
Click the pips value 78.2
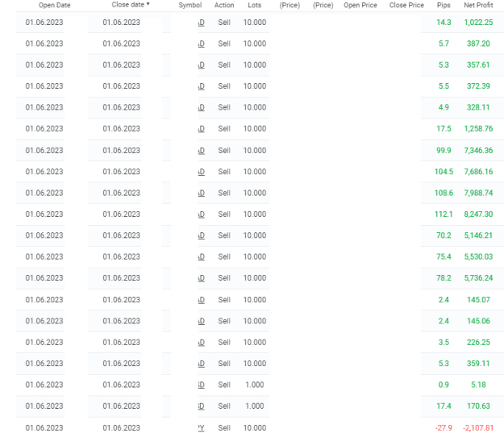pyautogui.click(x=444, y=277)
